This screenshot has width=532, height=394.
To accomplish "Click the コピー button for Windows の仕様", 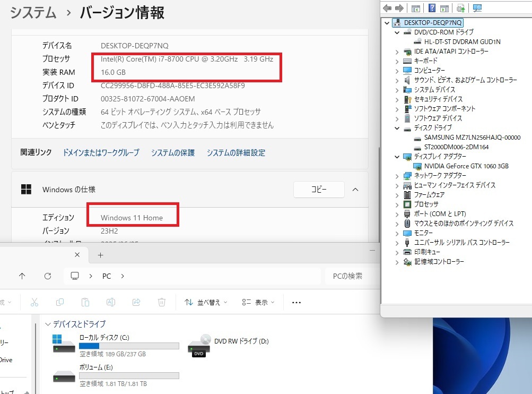I will (x=319, y=190).
